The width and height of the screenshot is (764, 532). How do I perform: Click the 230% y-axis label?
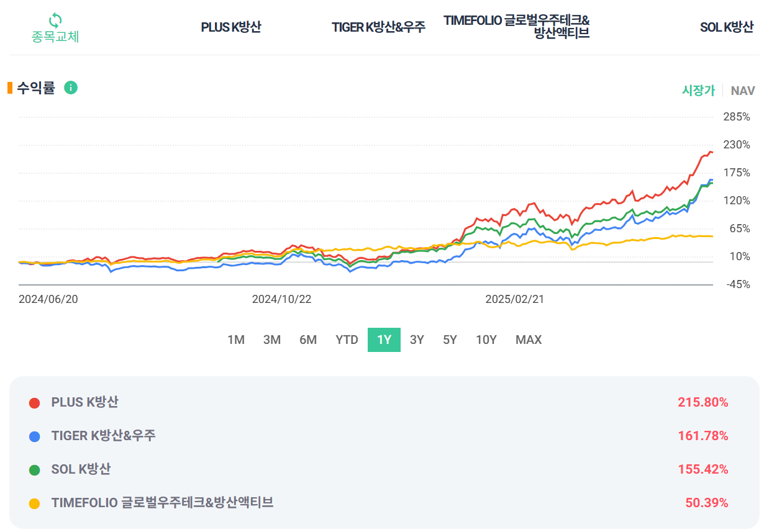[x=737, y=145]
